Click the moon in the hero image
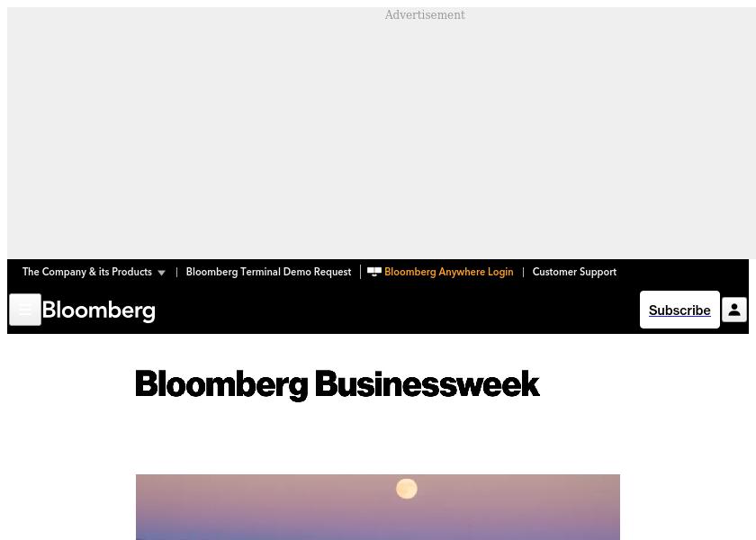 point(407,489)
